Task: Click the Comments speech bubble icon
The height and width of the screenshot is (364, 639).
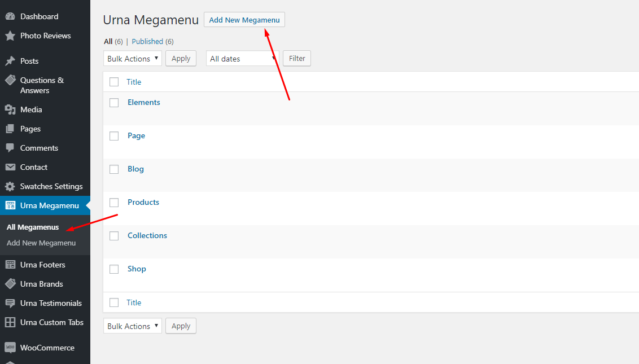Action: (x=10, y=148)
